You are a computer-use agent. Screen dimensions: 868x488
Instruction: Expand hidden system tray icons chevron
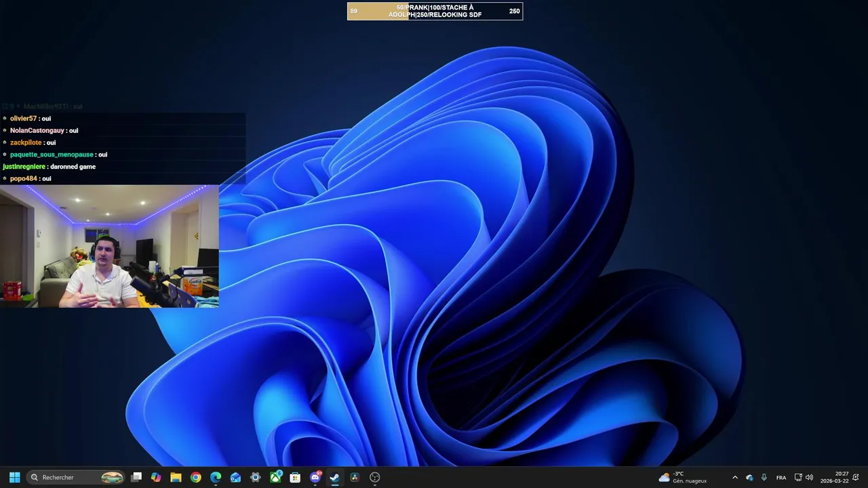pyautogui.click(x=734, y=477)
